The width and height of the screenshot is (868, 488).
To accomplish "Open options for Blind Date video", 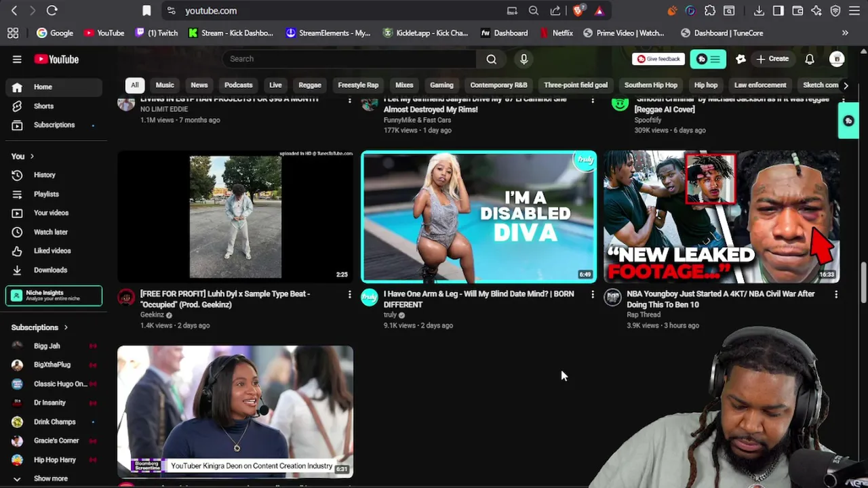I will coord(593,294).
